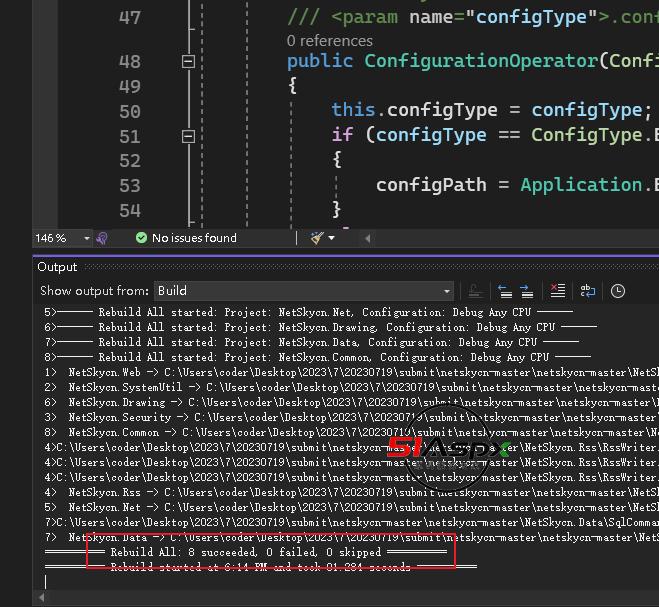Go to next message in Output
Screen dimensions: 659x607
pos(526,291)
